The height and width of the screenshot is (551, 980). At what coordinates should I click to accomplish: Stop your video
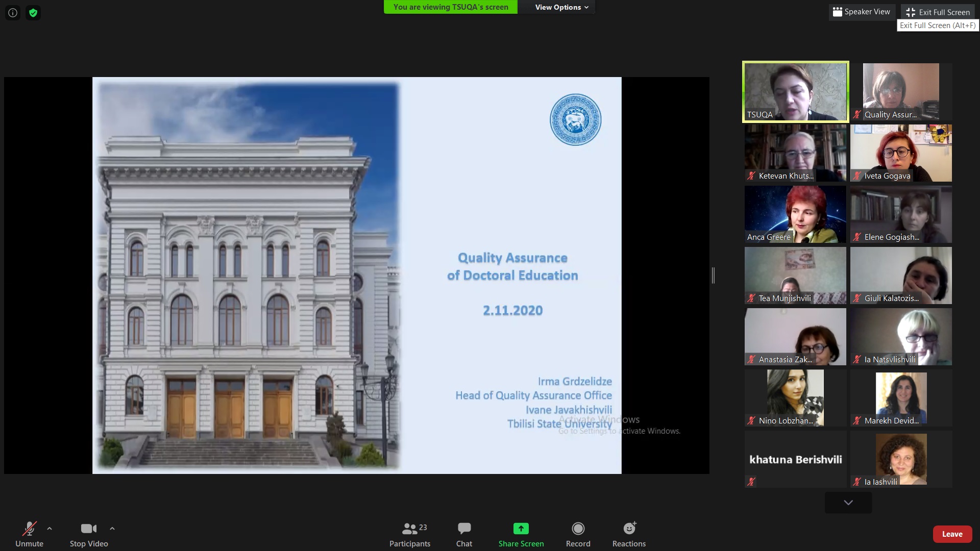coord(89,534)
